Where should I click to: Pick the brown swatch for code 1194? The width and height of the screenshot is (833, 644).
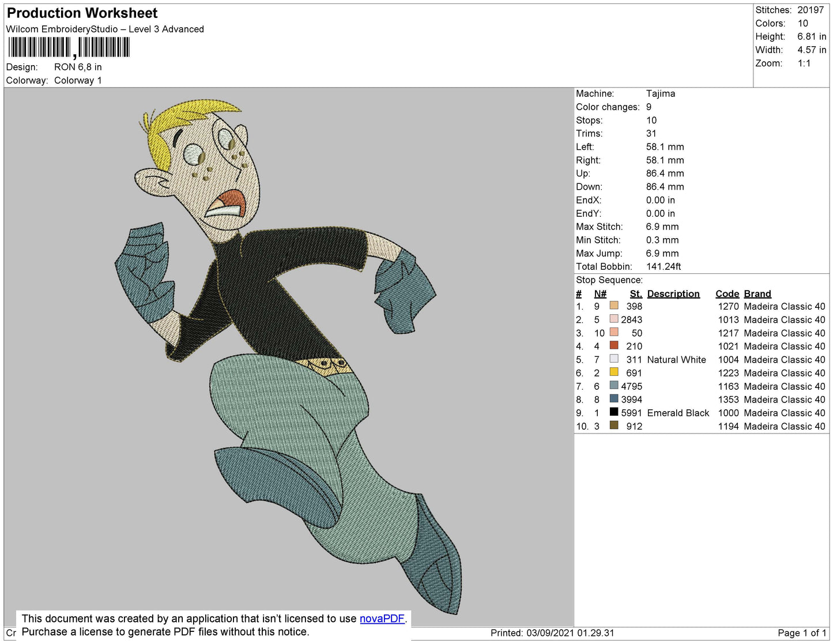click(x=614, y=425)
